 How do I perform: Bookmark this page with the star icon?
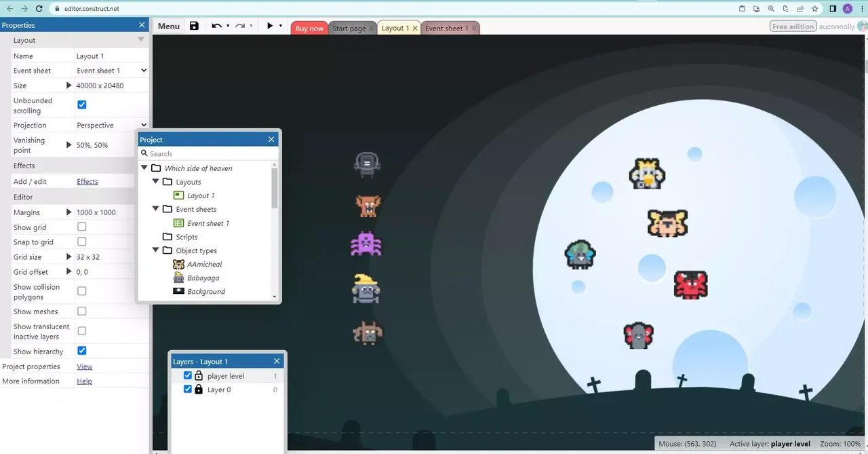[814, 9]
